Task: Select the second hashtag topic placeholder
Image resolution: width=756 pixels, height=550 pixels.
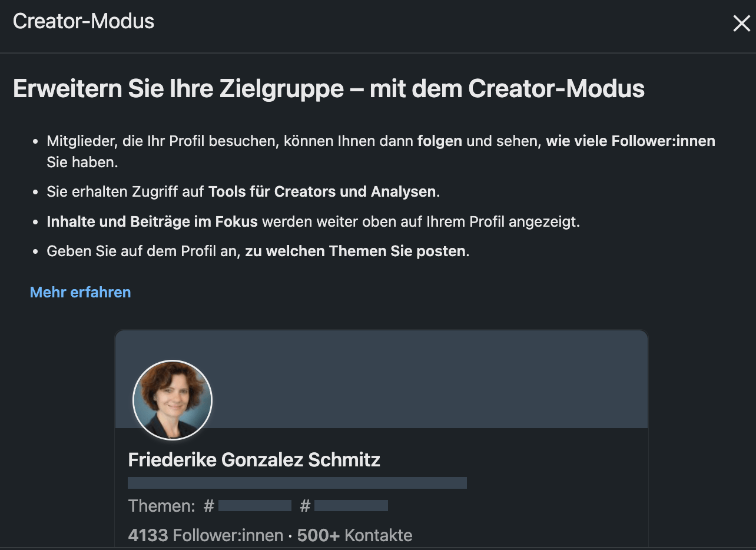Action: pos(351,505)
